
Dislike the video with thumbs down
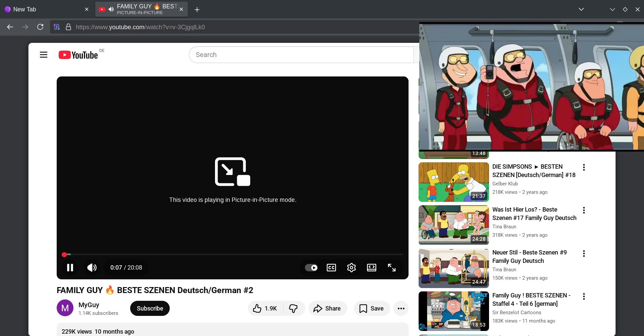[x=293, y=309]
